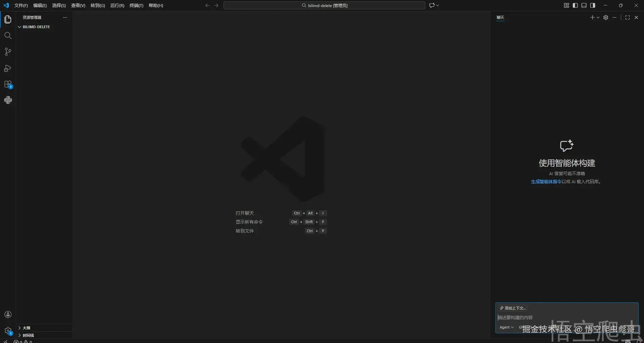The image size is (644, 343).
Task: Close the 聊天 chat panel
Action: (x=636, y=17)
